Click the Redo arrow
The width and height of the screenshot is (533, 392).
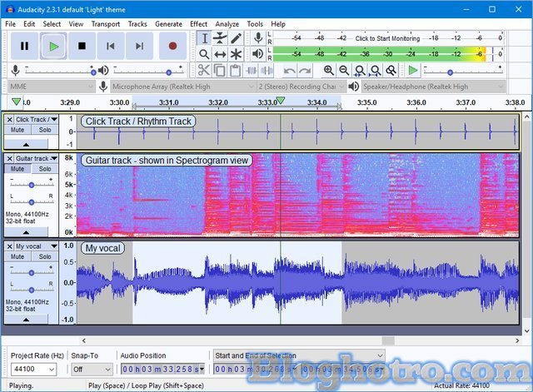306,70
